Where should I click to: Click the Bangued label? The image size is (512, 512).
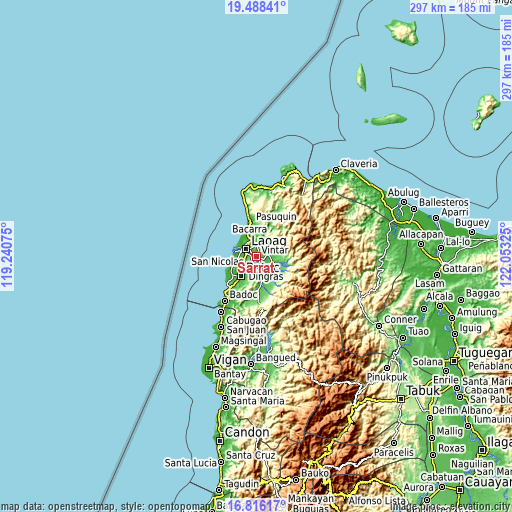coord(276,358)
